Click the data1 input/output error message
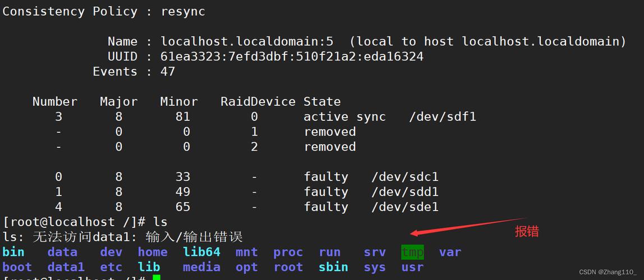 point(123,237)
